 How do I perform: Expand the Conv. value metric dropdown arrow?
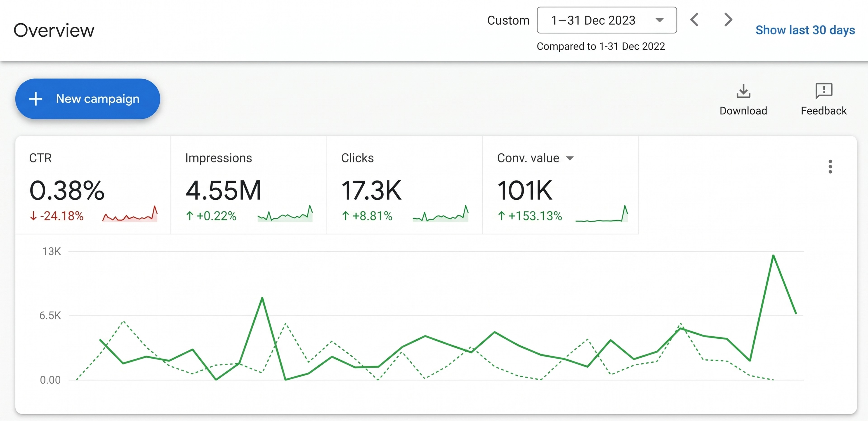point(569,158)
